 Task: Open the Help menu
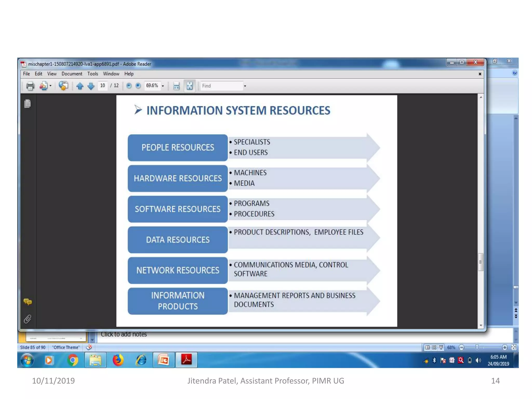(129, 74)
